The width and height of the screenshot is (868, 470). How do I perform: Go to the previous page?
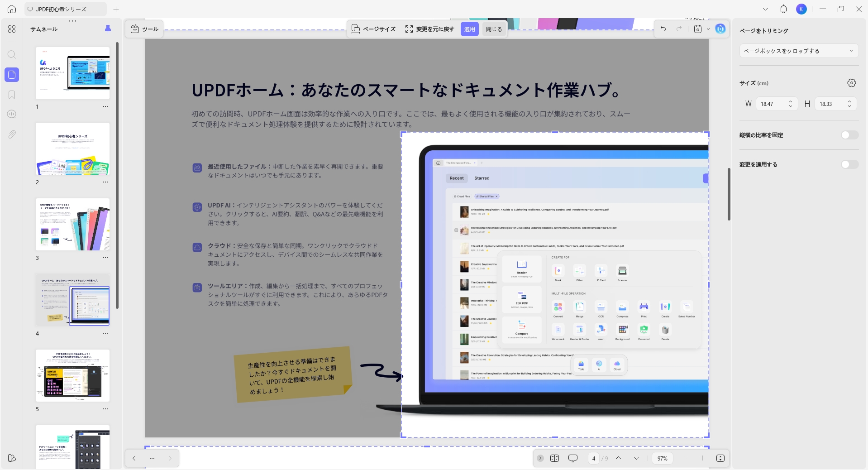[x=619, y=458]
